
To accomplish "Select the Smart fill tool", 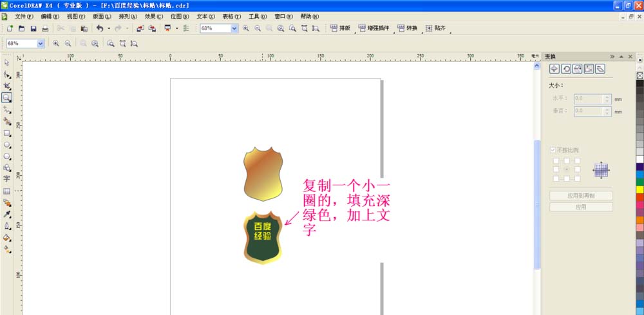I will (x=6, y=121).
